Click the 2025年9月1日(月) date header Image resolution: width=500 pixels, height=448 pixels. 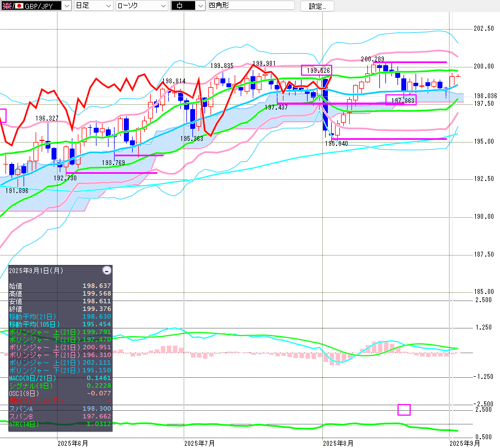pyautogui.click(x=36, y=271)
